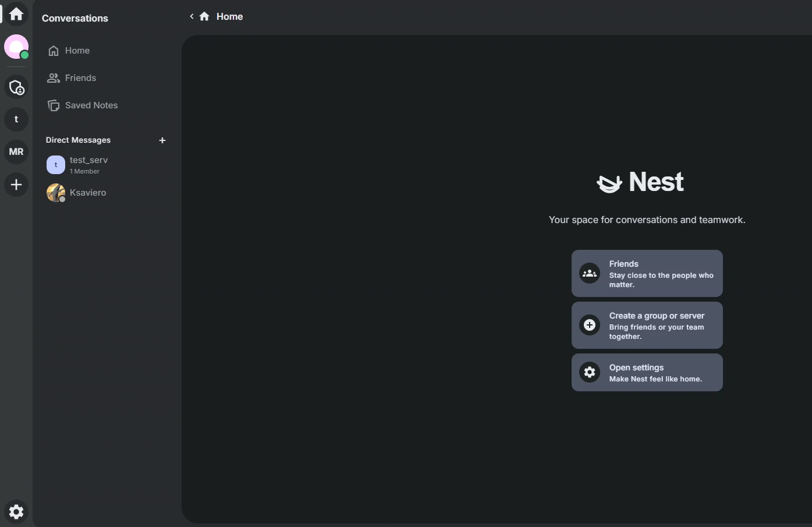Image resolution: width=812 pixels, height=527 pixels.
Task: Click the Conversations sidebar title
Action: [x=75, y=18]
